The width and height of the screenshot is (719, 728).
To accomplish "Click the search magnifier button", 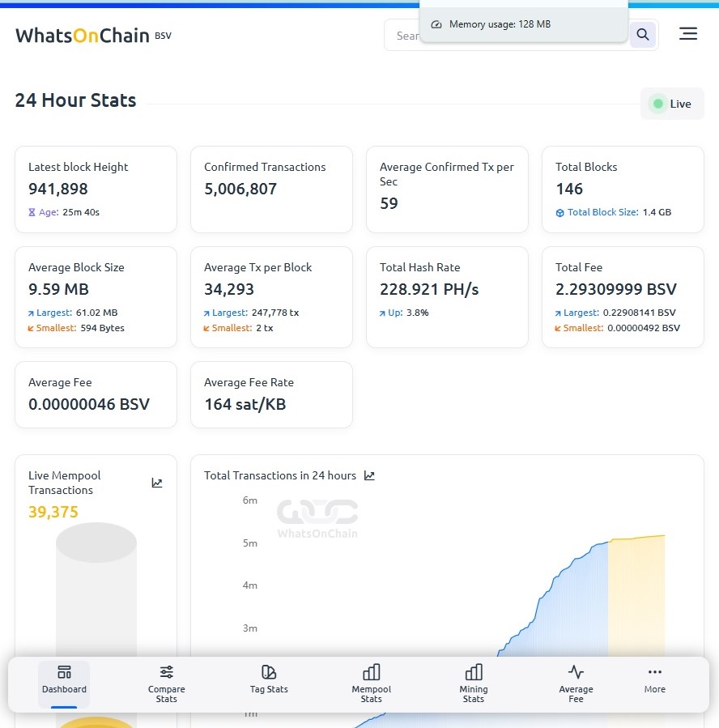I will (642, 34).
